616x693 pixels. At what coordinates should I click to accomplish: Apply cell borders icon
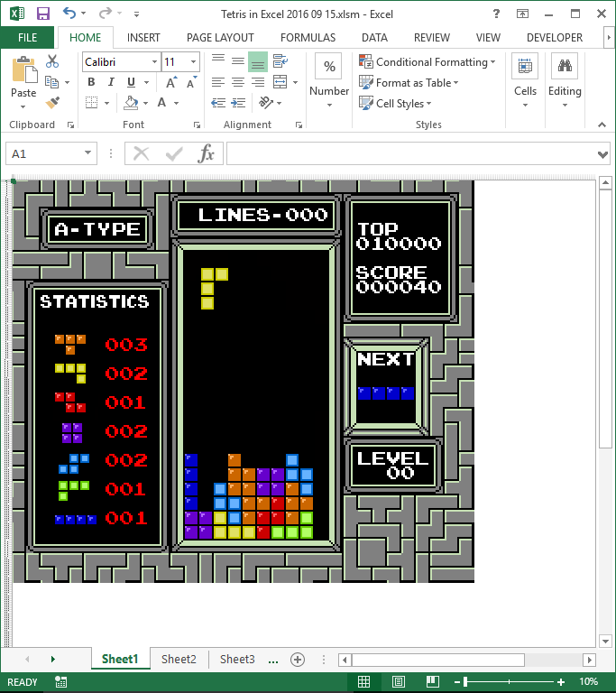click(x=91, y=103)
